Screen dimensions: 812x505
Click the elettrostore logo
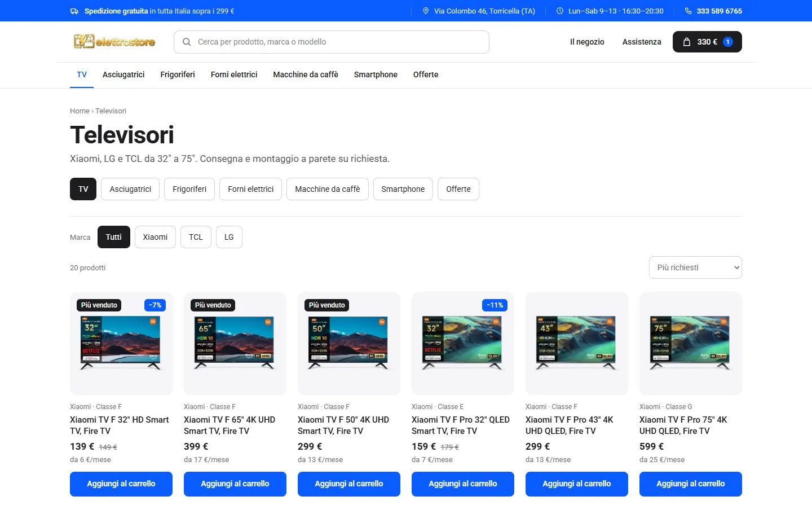pos(114,42)
